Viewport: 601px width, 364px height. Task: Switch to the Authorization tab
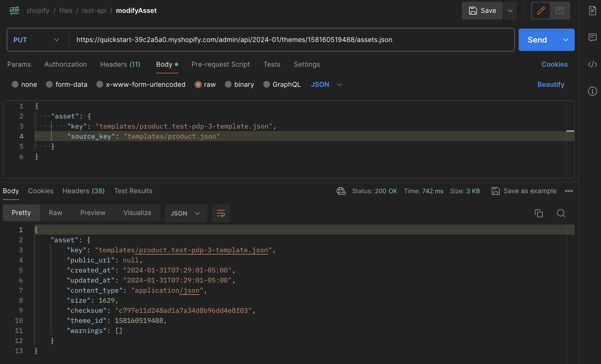[66, 64]
